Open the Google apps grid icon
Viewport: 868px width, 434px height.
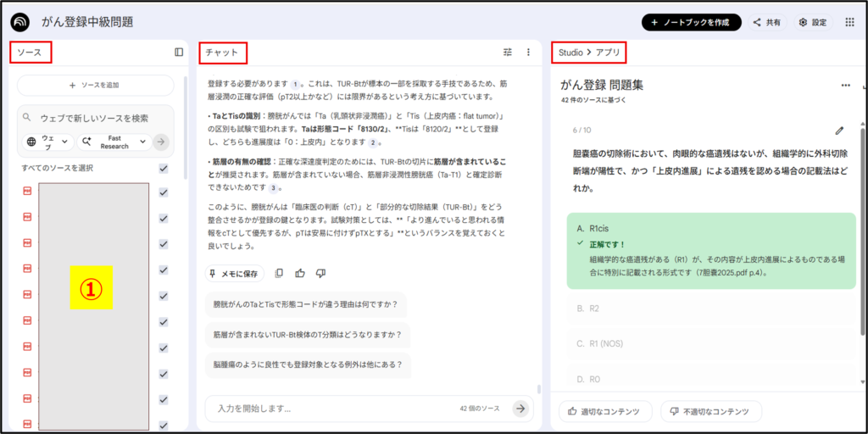pyautogui.click(x=849, y=23)
